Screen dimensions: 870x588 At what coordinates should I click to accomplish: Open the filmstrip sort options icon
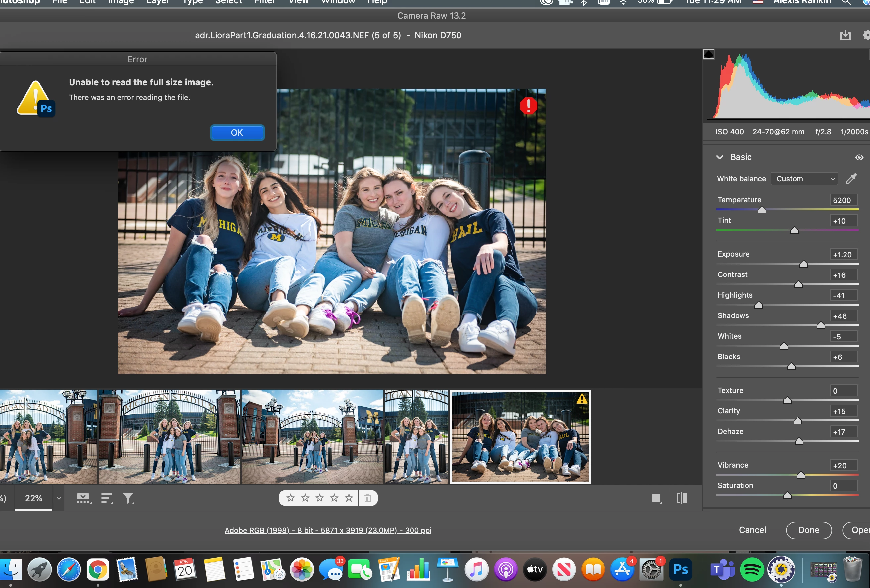pyautogui.click(x=106, y=498)
